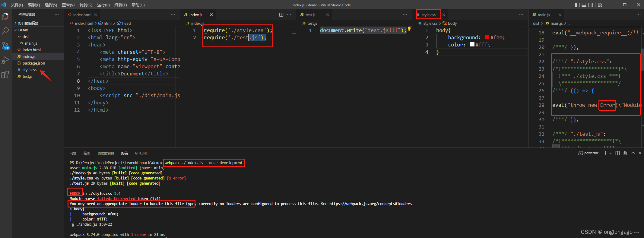Click the head breadcrumb in index.html editor
This screenshot has width=644, height=238.
coord(124,23)
